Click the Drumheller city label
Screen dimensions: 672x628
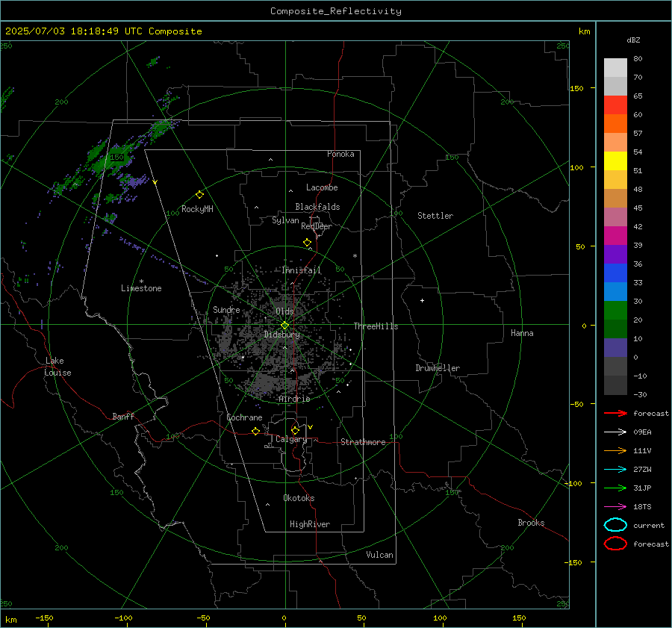pos(438,368)
